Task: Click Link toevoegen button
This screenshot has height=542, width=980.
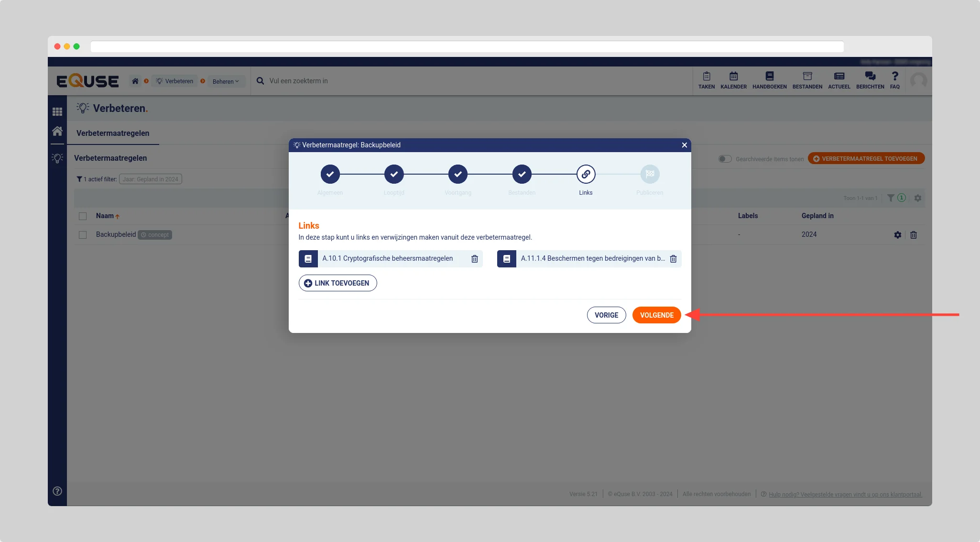Action: click(x=338, y=283)
